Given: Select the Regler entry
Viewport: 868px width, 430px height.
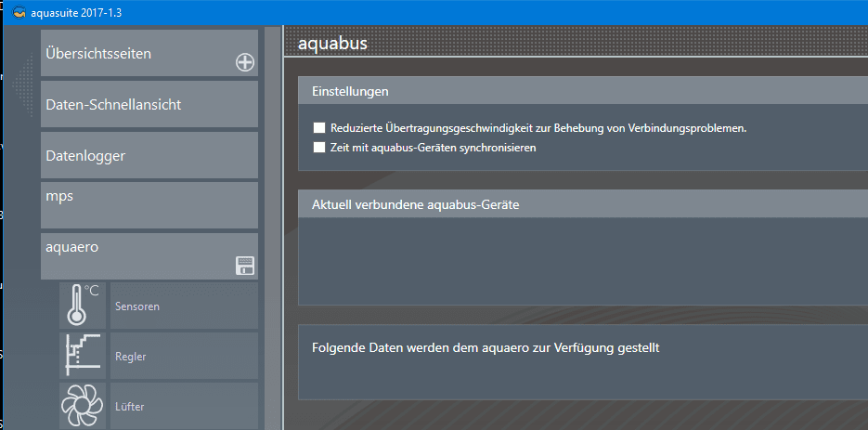Looking at the screenshot, I should point(185,356).
